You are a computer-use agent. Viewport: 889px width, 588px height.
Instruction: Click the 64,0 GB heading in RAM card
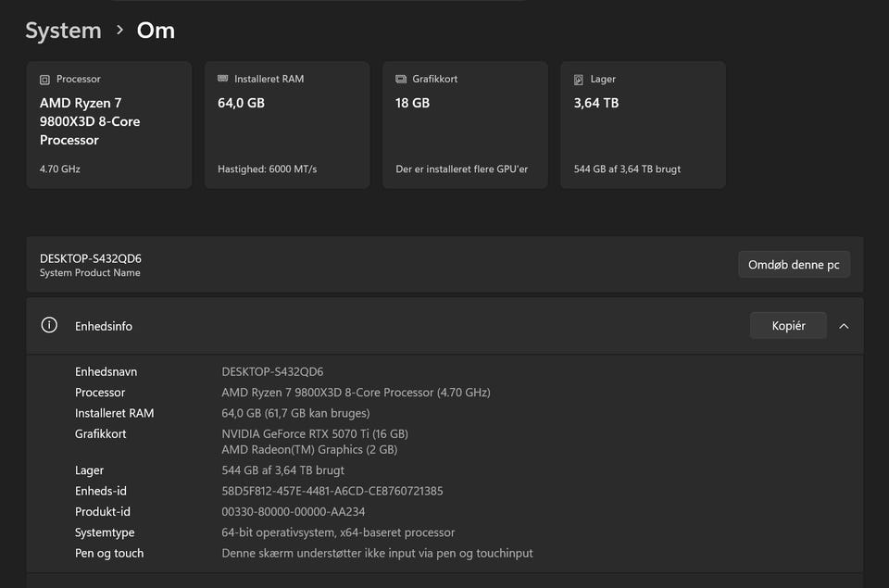coord(241,103)
